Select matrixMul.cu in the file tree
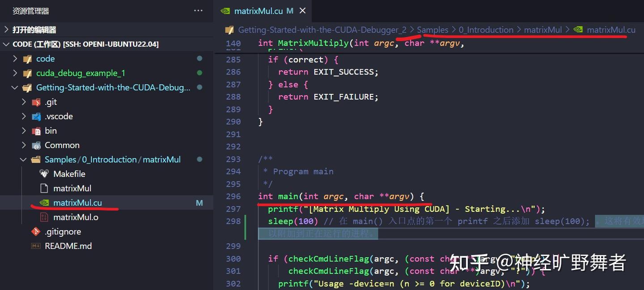The image size is (644, 290). point(106,203)
